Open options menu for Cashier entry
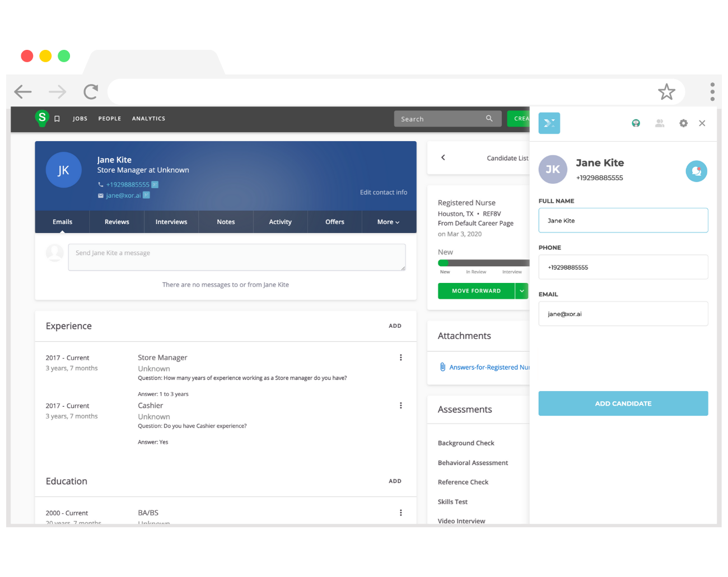This screenshot has height=577, width=728. (401, 406)
